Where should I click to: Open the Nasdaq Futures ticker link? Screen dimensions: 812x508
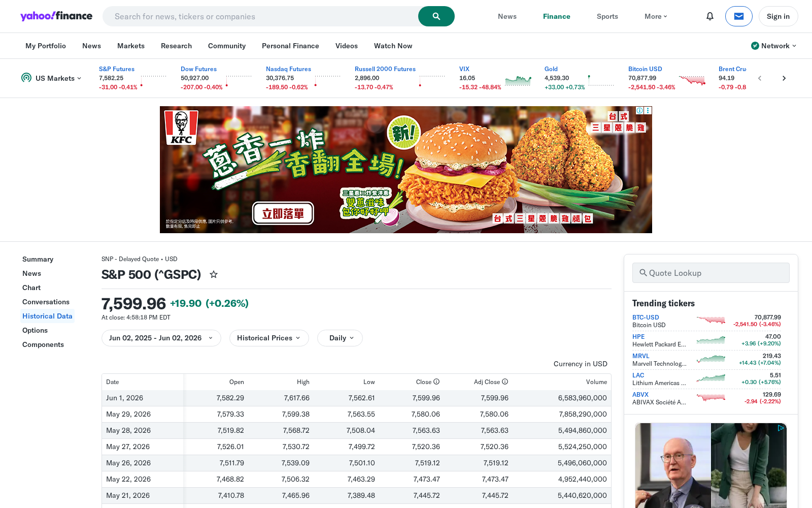click(288, 69)
